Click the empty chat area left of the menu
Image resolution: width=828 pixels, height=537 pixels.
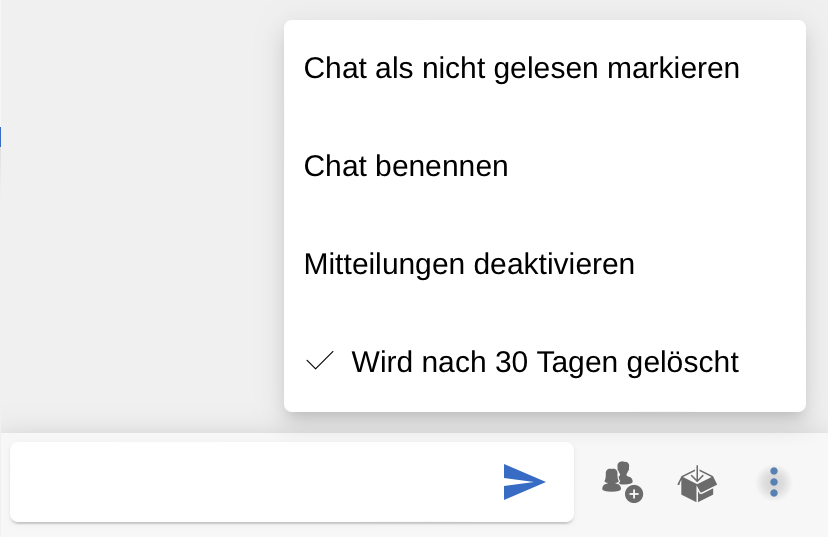point(140,250)
